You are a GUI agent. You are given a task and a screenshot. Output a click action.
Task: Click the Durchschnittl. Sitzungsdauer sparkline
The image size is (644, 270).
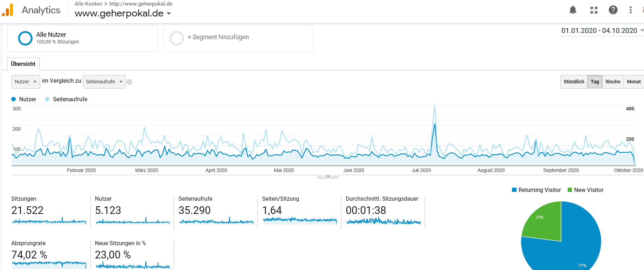(383, 221)
